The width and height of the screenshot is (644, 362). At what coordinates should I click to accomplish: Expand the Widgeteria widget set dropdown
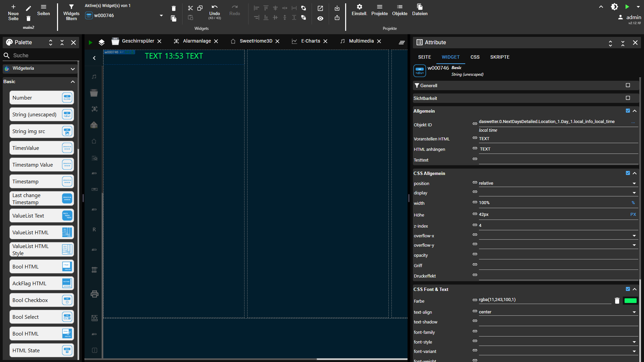click(73, 68)
